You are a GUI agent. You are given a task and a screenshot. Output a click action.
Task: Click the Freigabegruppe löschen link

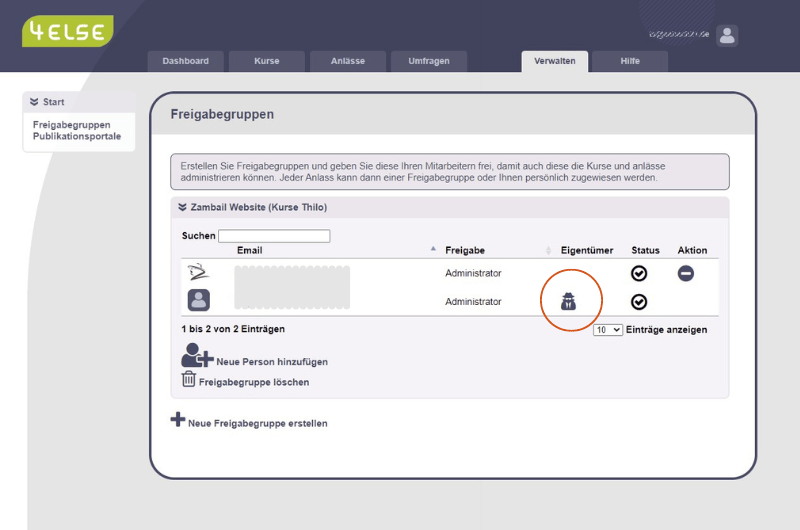tap(254, 382)
